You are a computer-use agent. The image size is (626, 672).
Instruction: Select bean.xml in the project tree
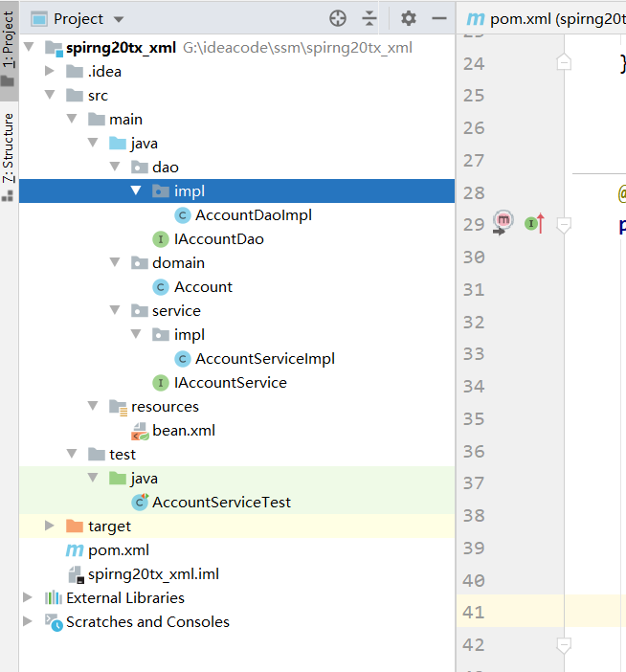coord(184,431)
